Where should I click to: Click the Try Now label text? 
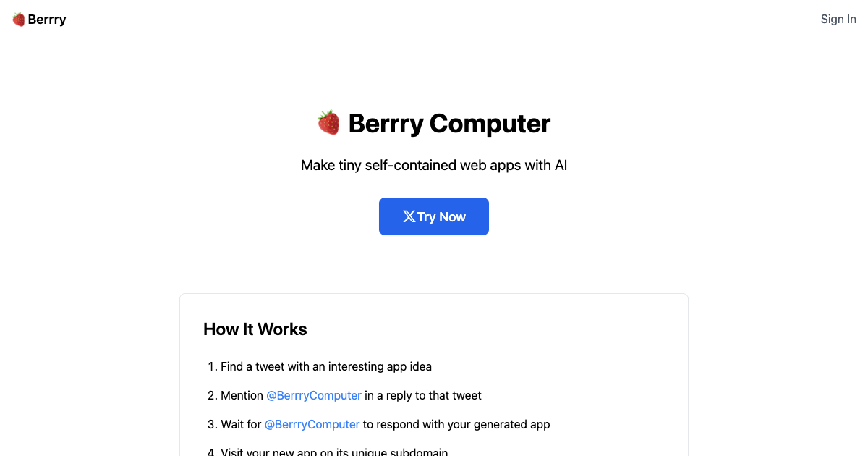pyautogui.click(x=443, y=216)
